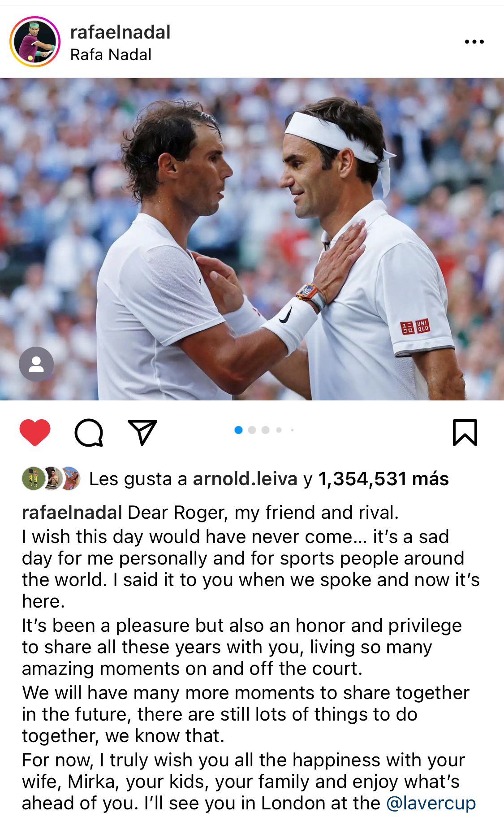Jump to second carousel dot
Image resolution: width=504 pixels, height=817 pixels.
[252, 430]
